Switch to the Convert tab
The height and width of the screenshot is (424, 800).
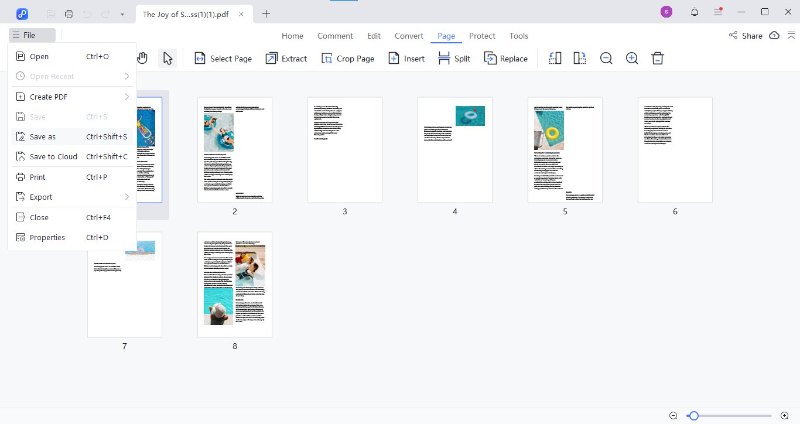(x=409, y=36)
